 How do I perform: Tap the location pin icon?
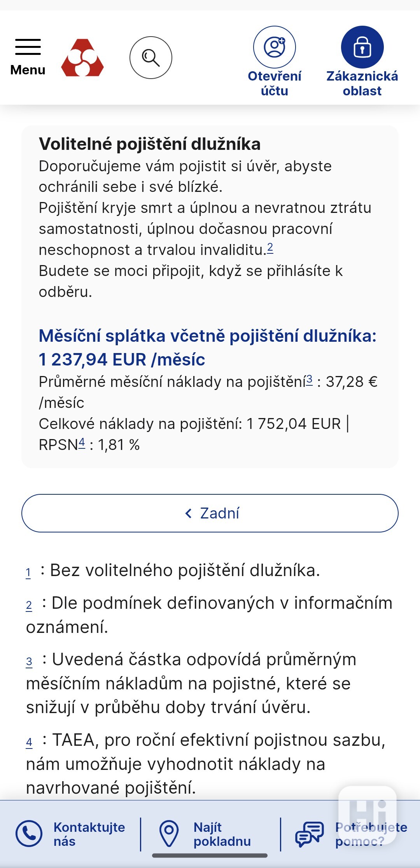point(169,833)
